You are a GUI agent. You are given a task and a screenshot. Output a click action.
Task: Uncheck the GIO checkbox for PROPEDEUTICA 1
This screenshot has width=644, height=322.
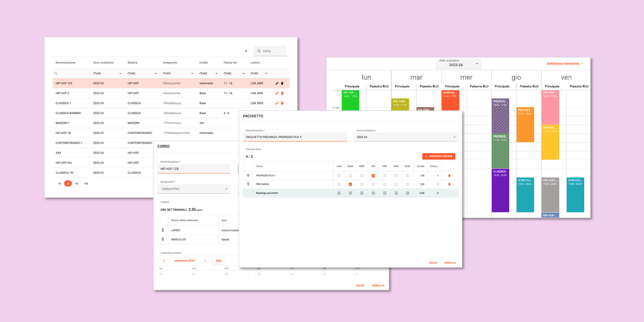tap(373, 176)
